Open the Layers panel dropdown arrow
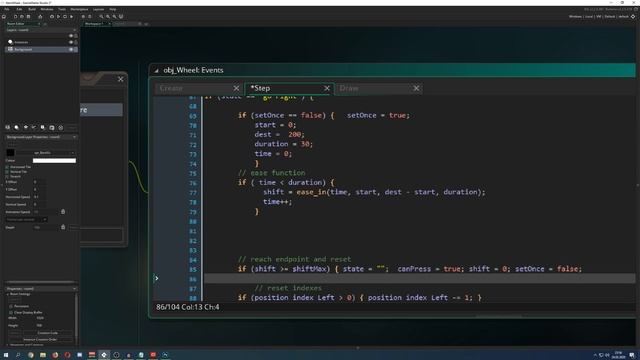Screen dimensions: 640x360 (x=74, y=30)
